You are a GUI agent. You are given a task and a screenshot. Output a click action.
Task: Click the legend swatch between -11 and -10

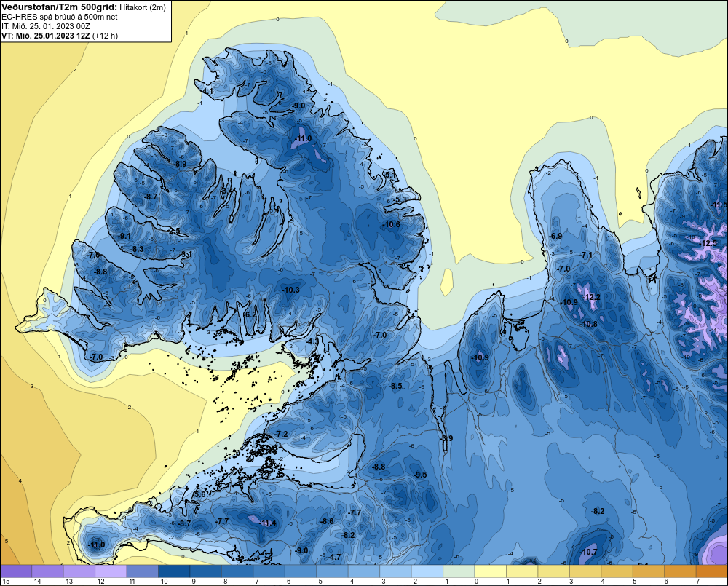143,571
